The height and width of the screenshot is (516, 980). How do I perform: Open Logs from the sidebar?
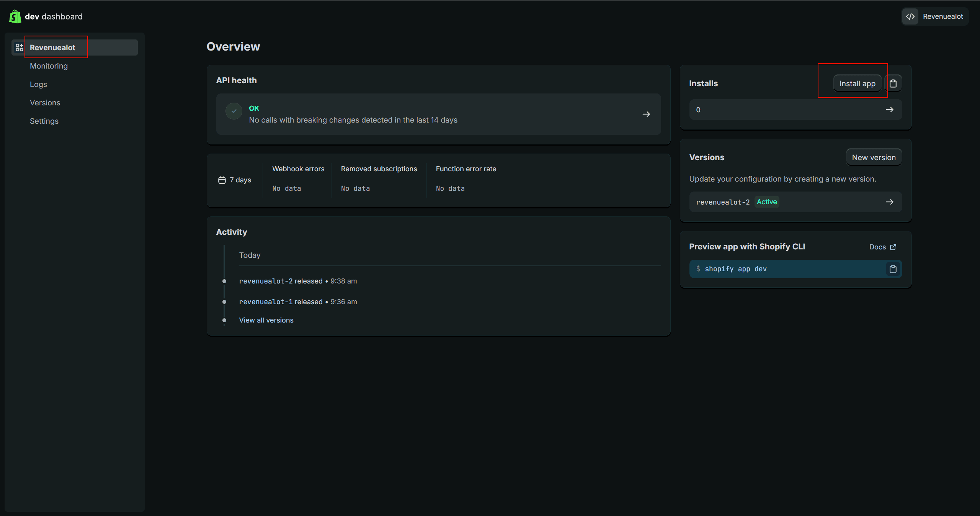coord(38,84)
